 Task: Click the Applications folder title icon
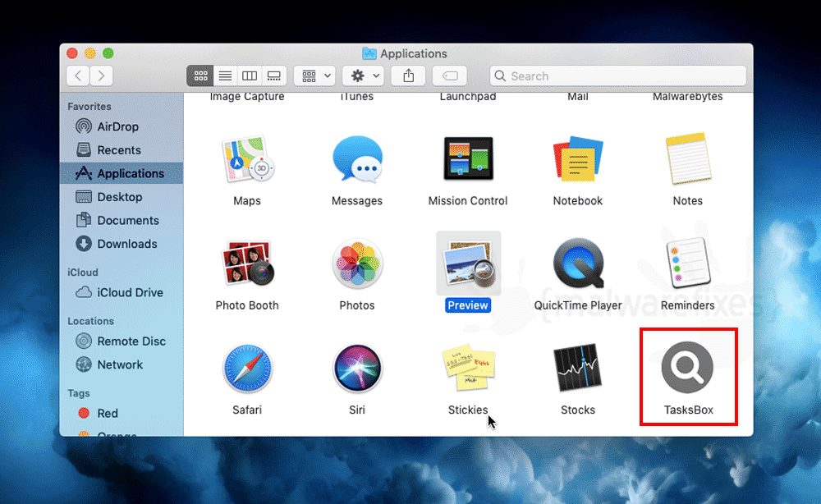(369, 53)
